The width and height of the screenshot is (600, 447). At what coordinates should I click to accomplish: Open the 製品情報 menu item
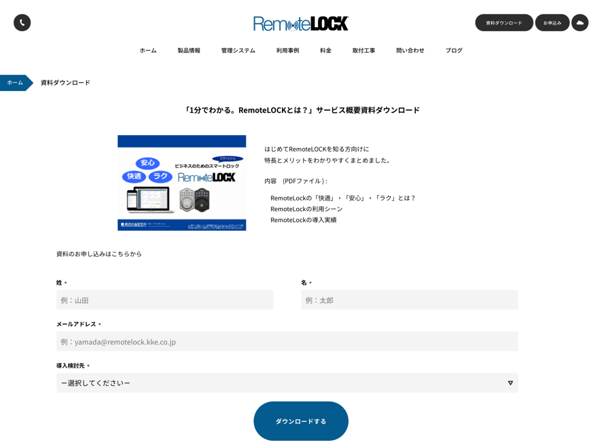pos(189,50)
